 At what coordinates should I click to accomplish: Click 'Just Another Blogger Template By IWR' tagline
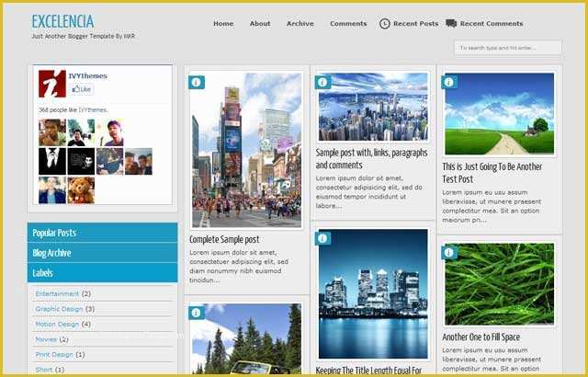click(x=83, y=37)
